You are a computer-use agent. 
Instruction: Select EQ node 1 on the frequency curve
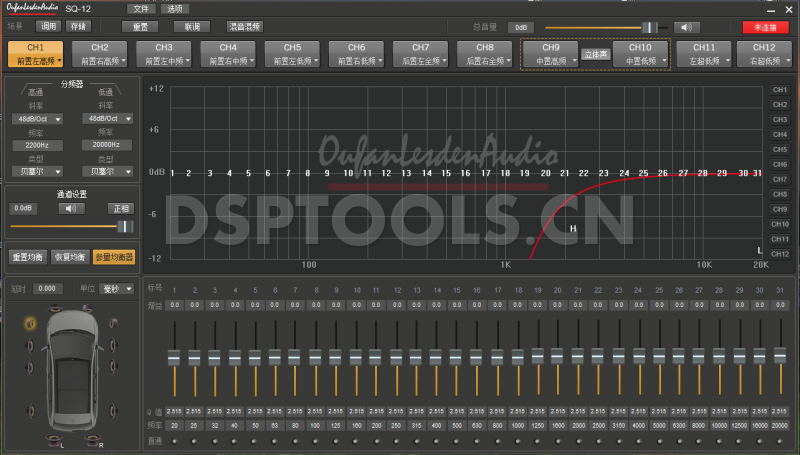pos(172,173)
